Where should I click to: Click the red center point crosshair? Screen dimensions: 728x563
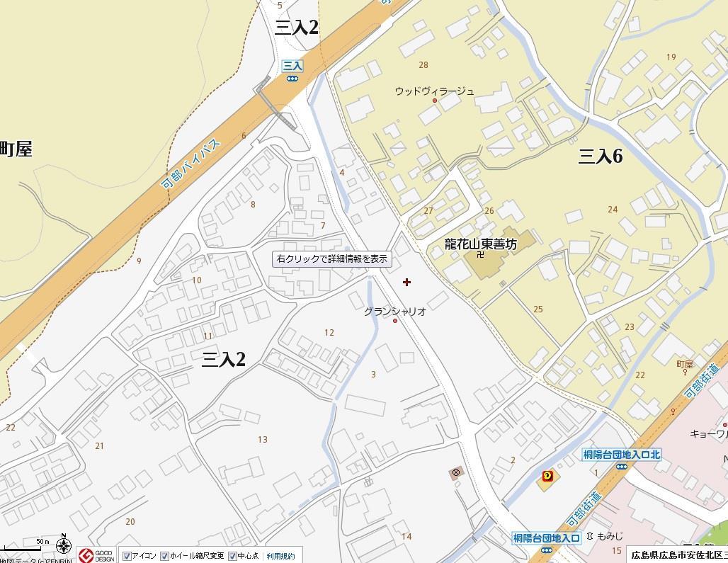tap(406, 282)
